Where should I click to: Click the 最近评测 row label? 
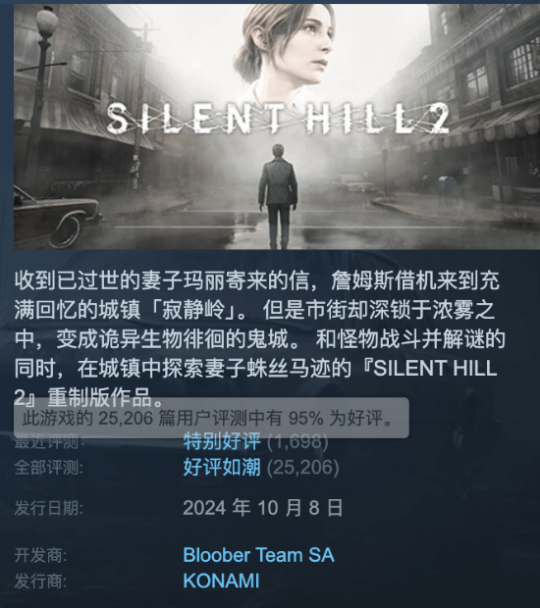[49, 442]
